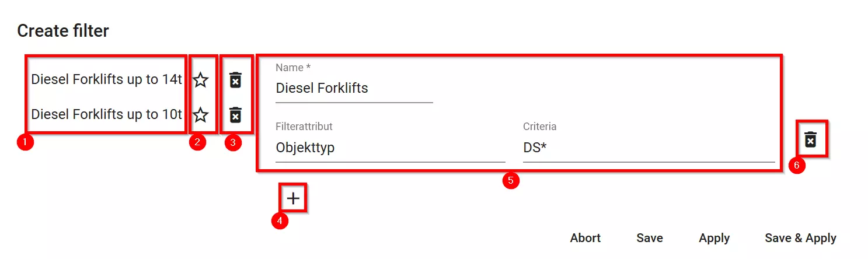This screenshot has width=868, height=259.
Task: Delete the "Diesel Forklifts up to 14t" filter
Action: 235,80
